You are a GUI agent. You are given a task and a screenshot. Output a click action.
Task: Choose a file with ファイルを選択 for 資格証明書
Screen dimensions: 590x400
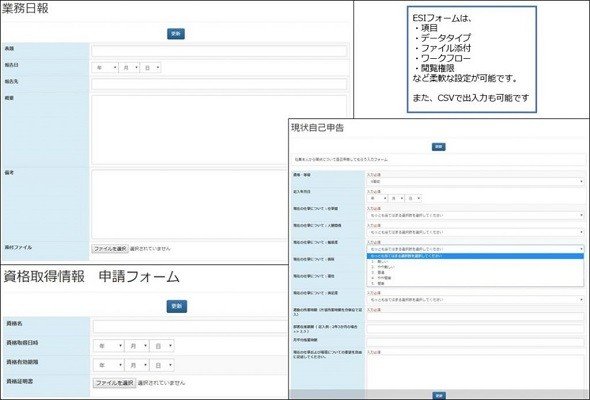click(x=114, y=383)
